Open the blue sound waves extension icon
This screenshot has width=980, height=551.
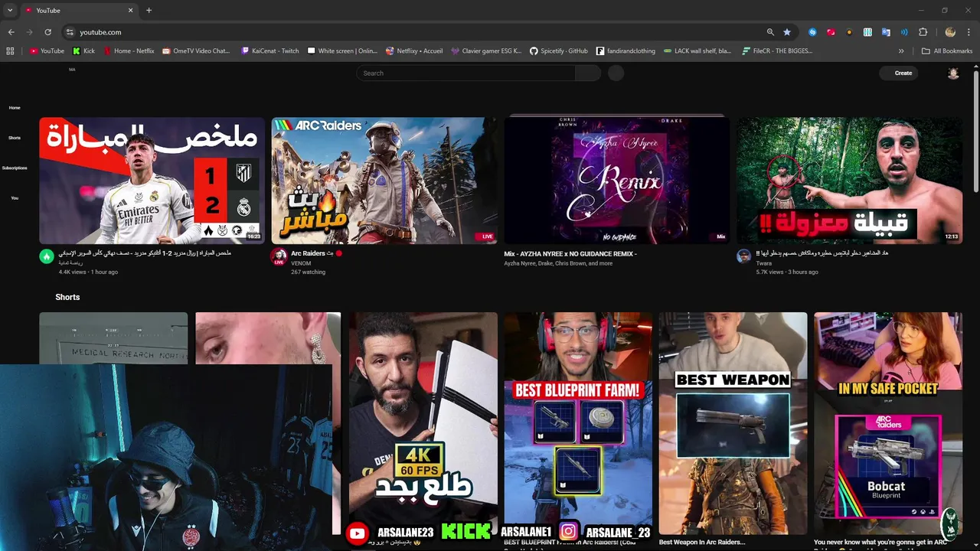pyautogui.click(x=904, y=32)
